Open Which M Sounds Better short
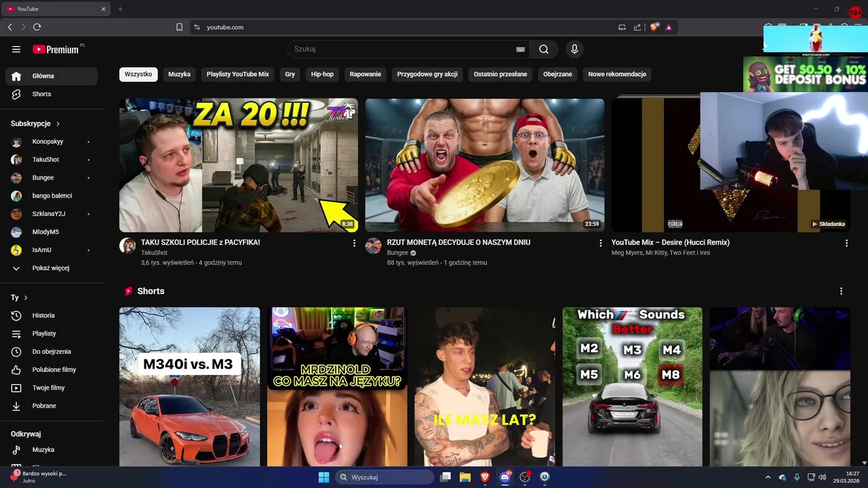 point(632,387)
